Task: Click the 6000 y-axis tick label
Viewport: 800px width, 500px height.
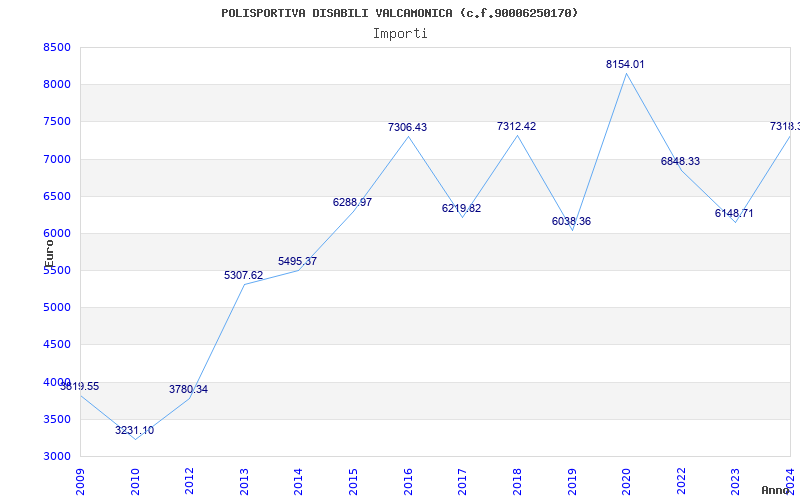Action: pyautogui.click(x=57, y=234)
